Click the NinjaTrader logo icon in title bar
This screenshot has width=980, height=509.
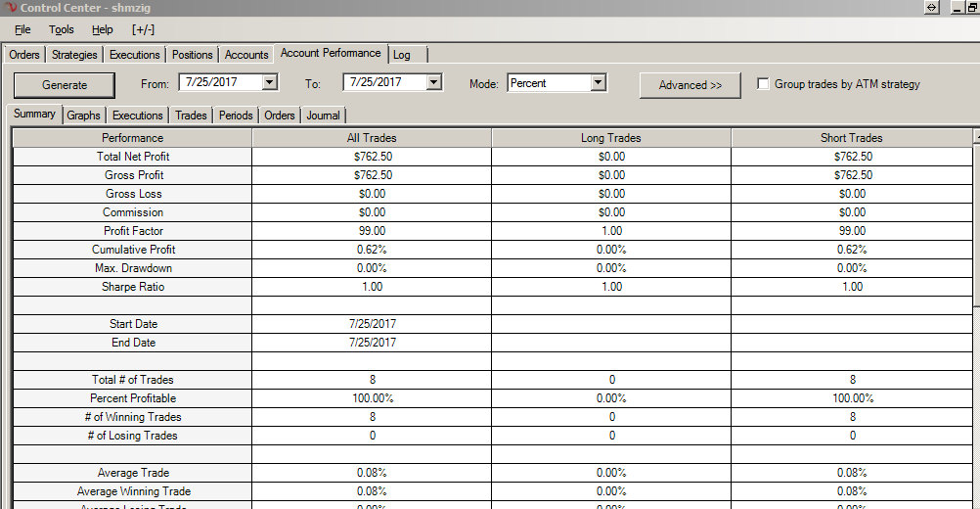click(x=10, y=8)
